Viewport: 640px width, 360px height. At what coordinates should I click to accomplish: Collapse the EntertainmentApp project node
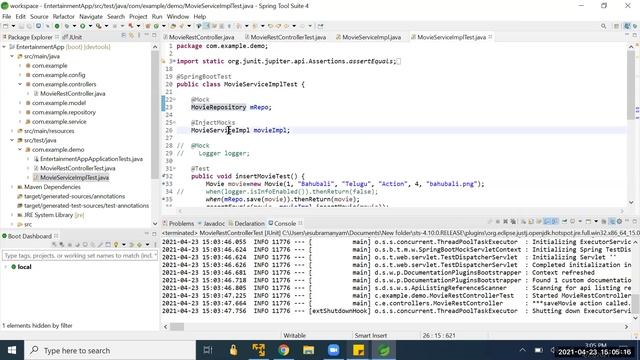point(4,47)
